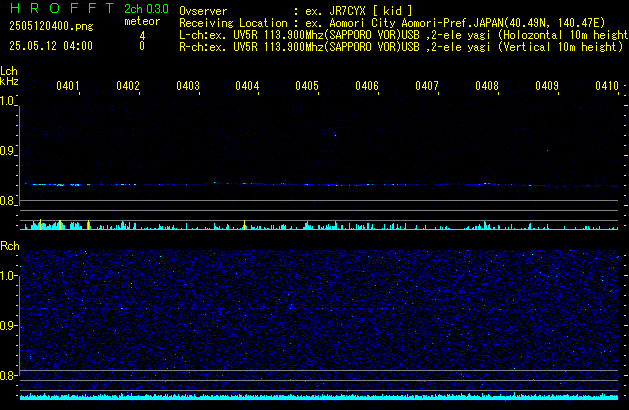The height and width of the screenshot is (410, 629).
Task: Click the 0401 time marker
Action: 68,86
